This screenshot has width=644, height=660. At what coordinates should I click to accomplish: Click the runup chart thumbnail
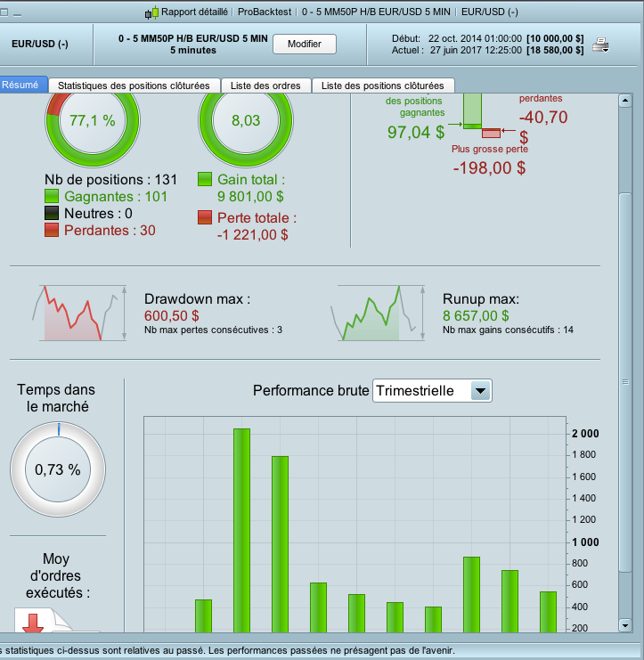[378, 313]
